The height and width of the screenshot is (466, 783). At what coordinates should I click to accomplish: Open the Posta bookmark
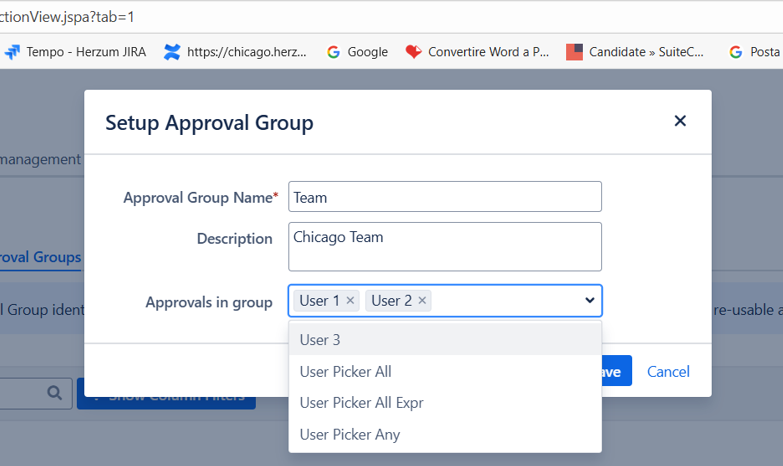click(755, 52)
